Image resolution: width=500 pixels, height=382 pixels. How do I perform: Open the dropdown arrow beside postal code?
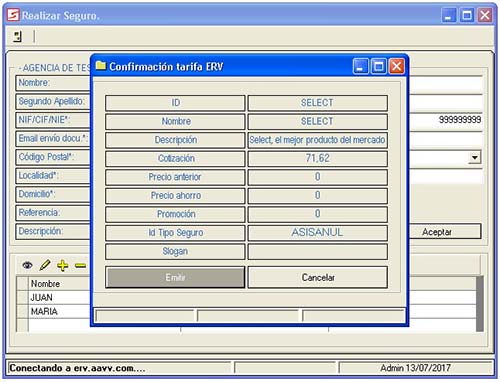475,157
